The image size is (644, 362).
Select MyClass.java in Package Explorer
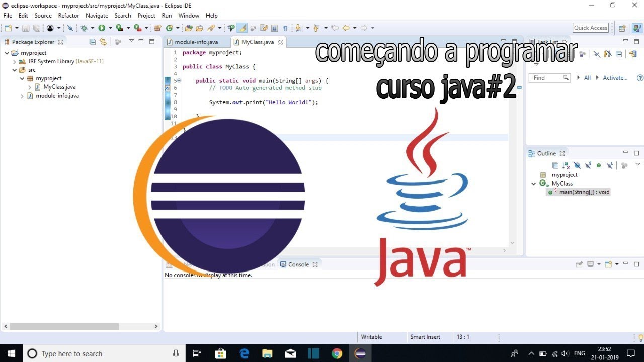[59, 87]
